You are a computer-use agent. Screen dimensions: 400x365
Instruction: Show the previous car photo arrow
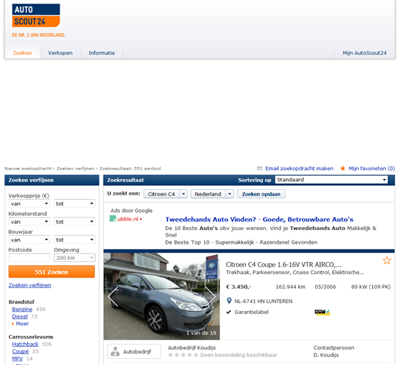pyautogui.click(x=113, y=296)
